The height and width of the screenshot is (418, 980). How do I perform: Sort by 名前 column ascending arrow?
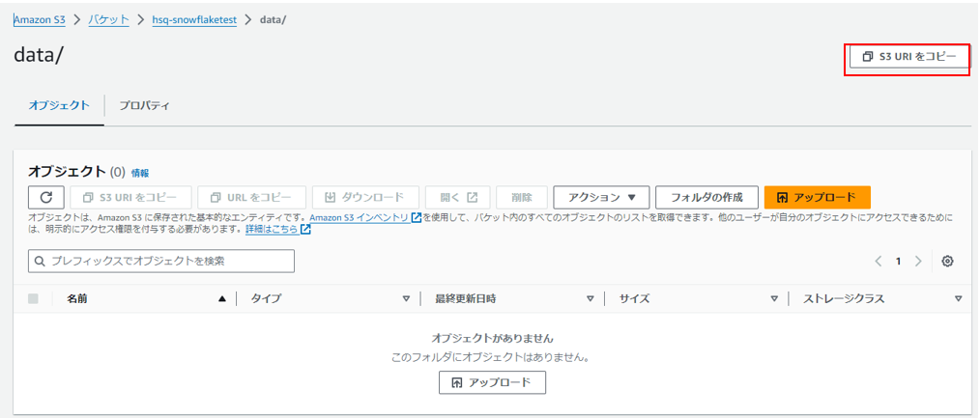pyautogui.click(x=221, y=299)
